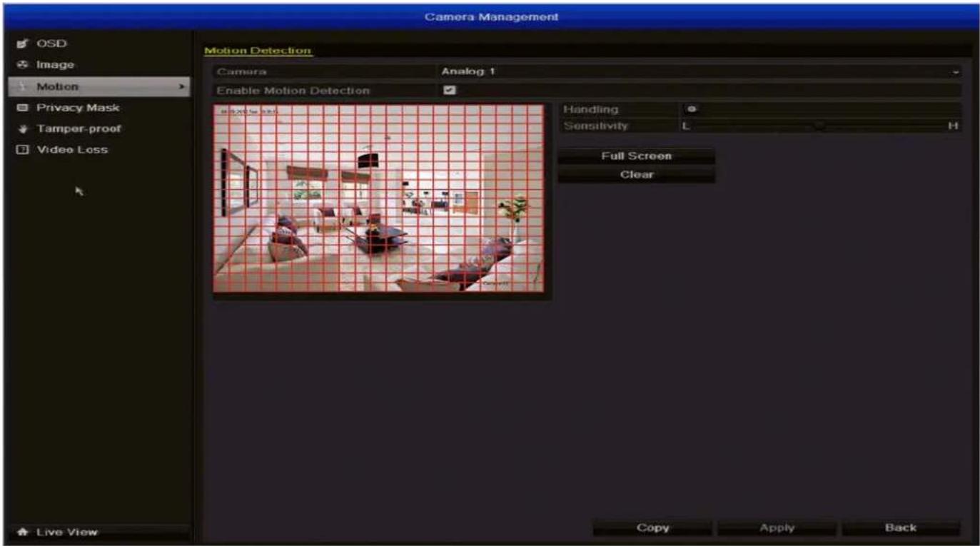Screen dimensions: 980x546
Task: Select the Motion menu item
Action: pyautogui.click(x=99, y=86)
